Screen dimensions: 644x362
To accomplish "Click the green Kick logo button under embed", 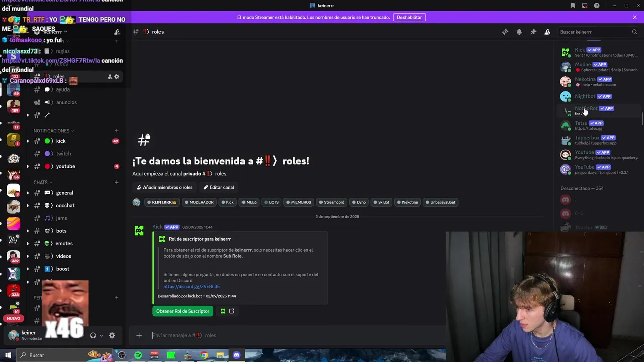I will (x=223, y=311).
